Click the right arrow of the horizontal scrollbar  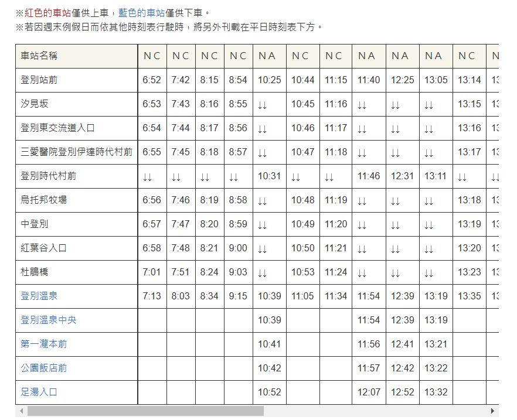[x=493, y=411]
